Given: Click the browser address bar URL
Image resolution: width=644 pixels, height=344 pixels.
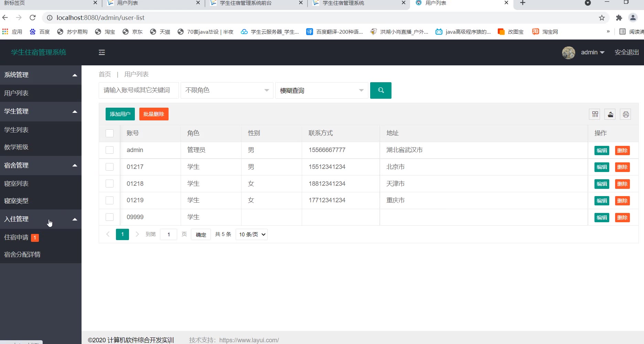Looking at the screenshot, I should (100, 18).
